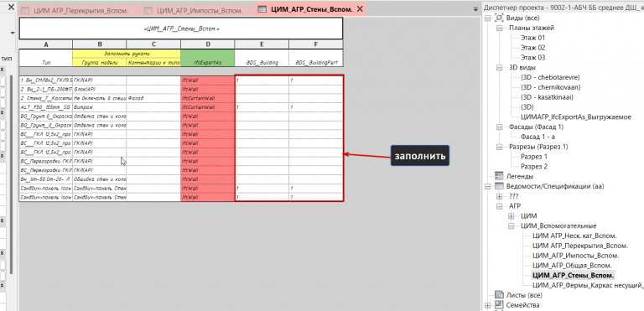Select column header F in schedule

316,44
